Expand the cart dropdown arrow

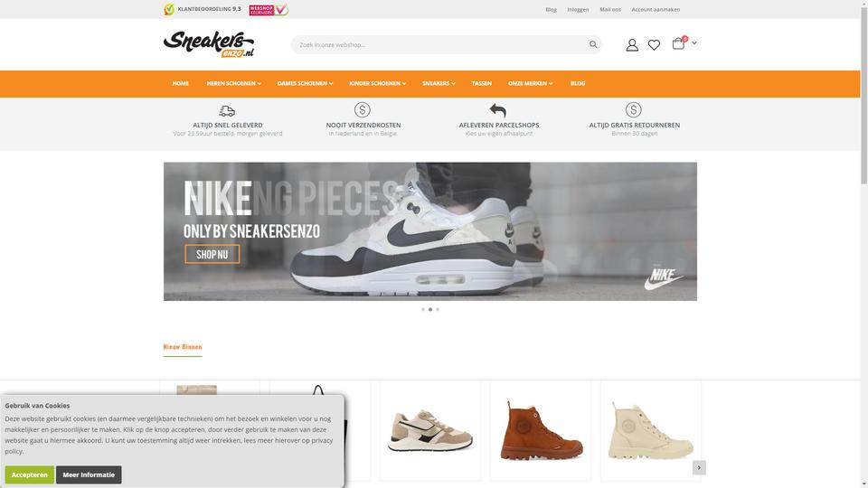pos(694,42)
